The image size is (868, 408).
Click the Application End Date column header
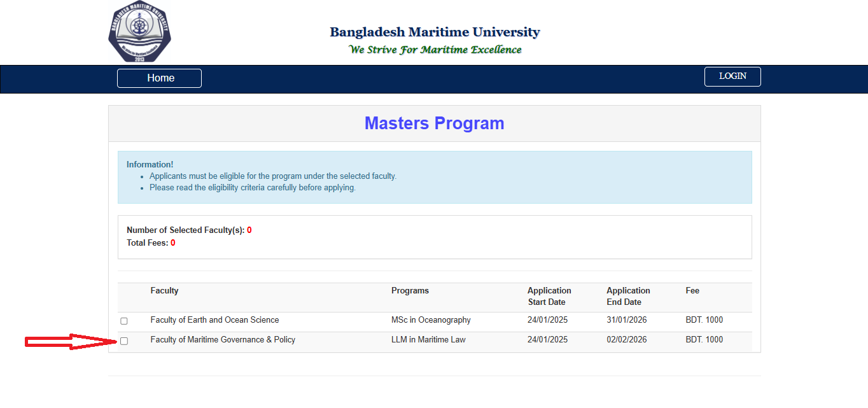pyautogui.click(x=627, y=296)
